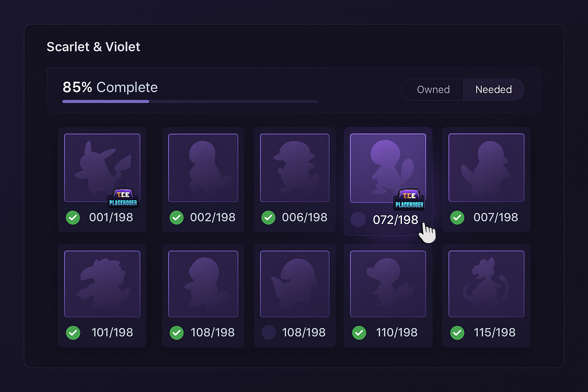Switch to the Owned tab
This screenshot has width=588, height=392.
click(x=433, y=90)
